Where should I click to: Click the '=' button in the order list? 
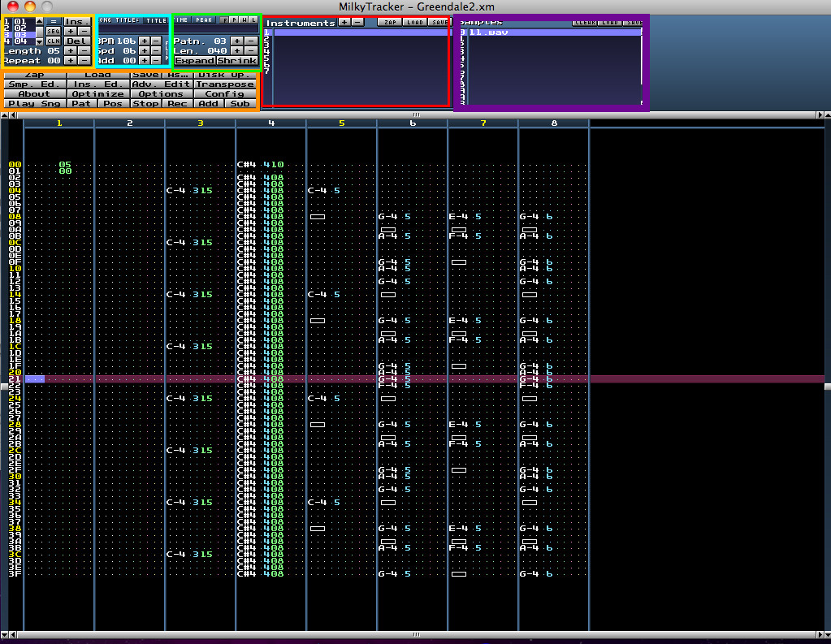(53, 22)
